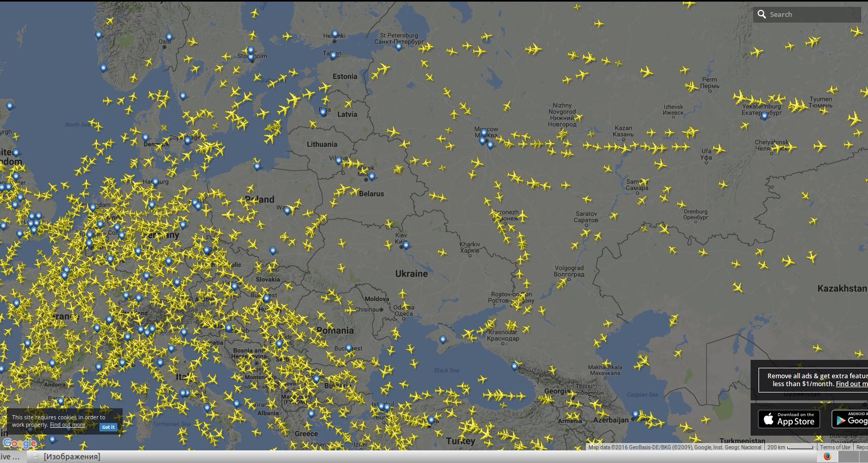Click the Firefox icon in system tray
Viewport: 868px width, 463px height.
pos(827,457)
